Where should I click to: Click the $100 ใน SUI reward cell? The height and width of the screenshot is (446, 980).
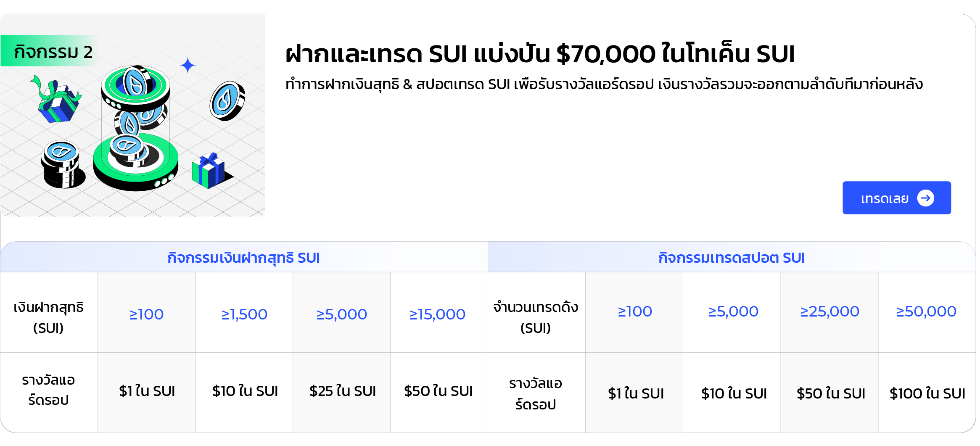pyautogui.click(x=927, y=393)
